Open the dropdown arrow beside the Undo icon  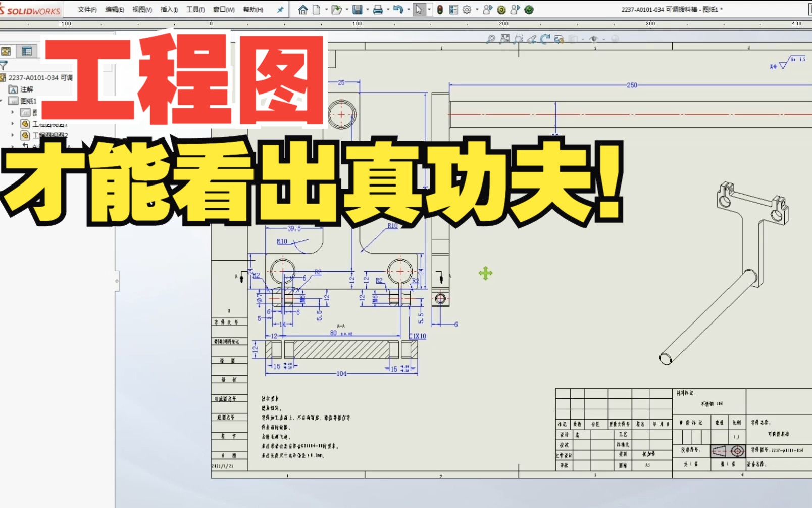409,10
